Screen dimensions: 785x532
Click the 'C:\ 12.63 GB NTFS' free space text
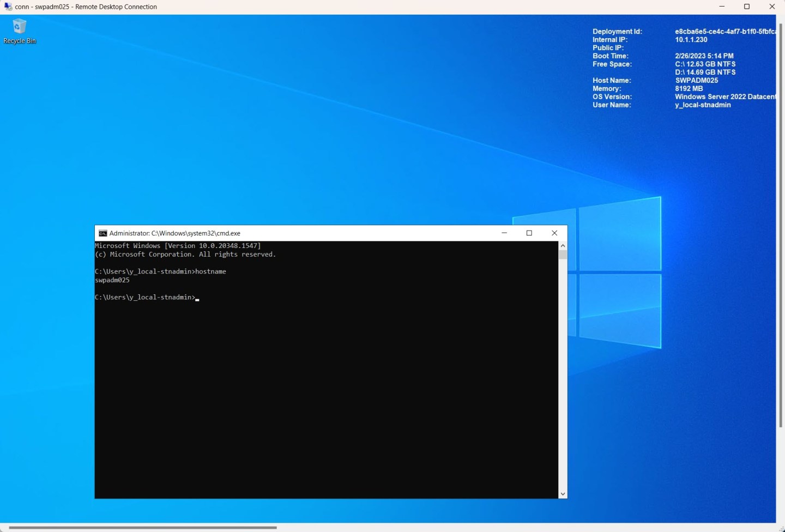click(x=705, y=64)
